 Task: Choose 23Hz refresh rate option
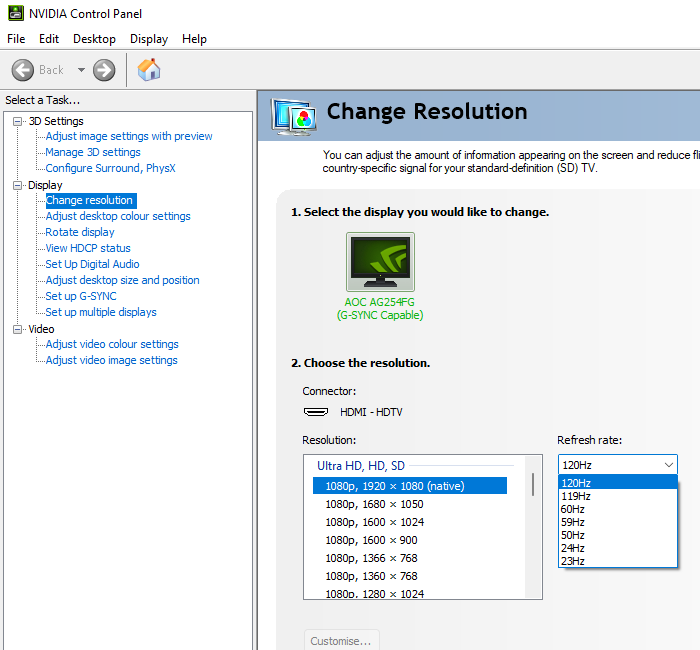(618, 561)
